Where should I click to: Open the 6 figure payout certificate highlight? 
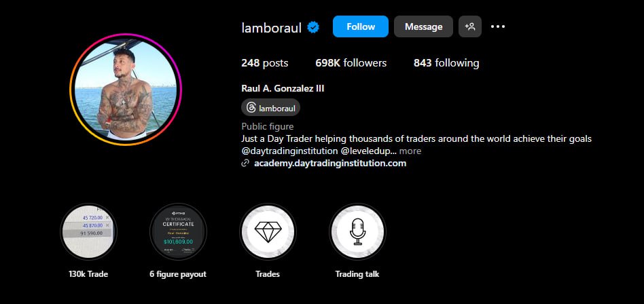178,232
